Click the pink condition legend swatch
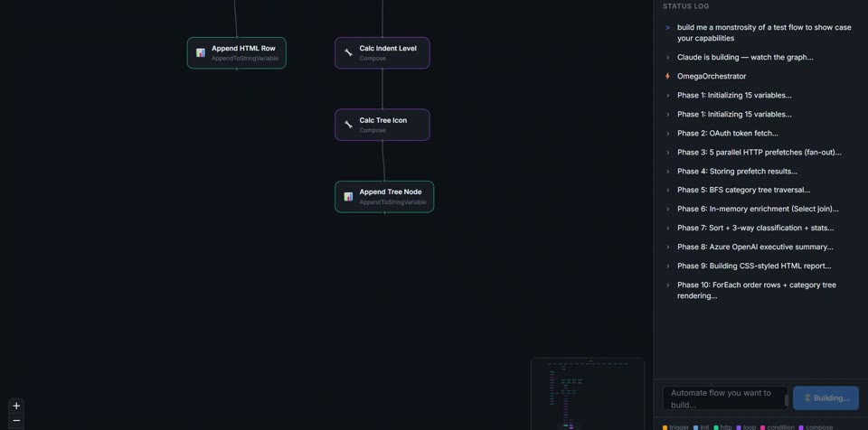This screenshot has height=430, width=868. [763, 427]
